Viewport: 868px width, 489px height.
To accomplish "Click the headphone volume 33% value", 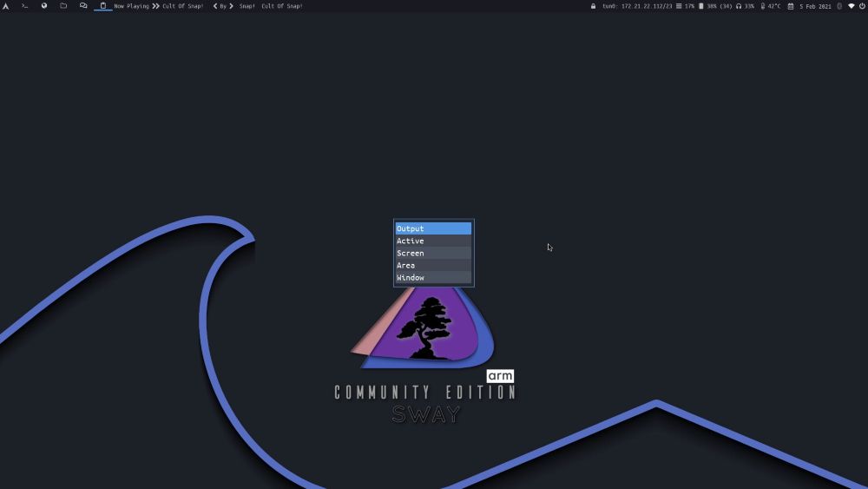I will coord(749,6).
